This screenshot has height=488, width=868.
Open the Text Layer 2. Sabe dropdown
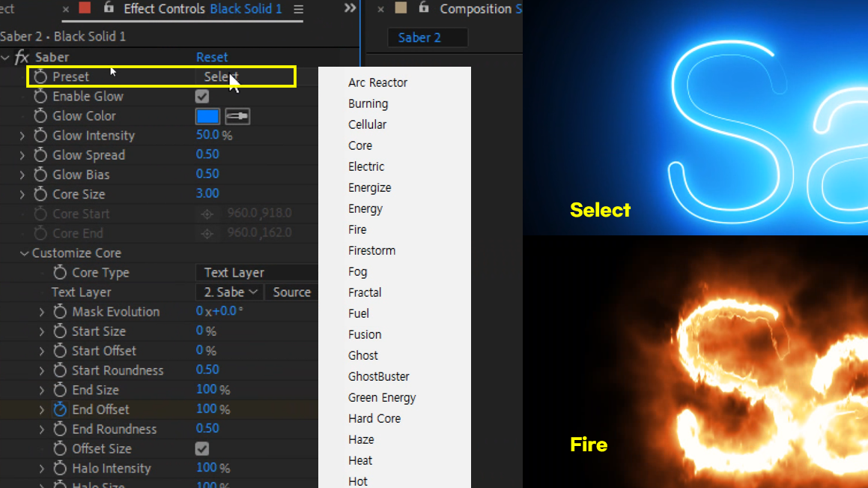[x=229, y=292]
